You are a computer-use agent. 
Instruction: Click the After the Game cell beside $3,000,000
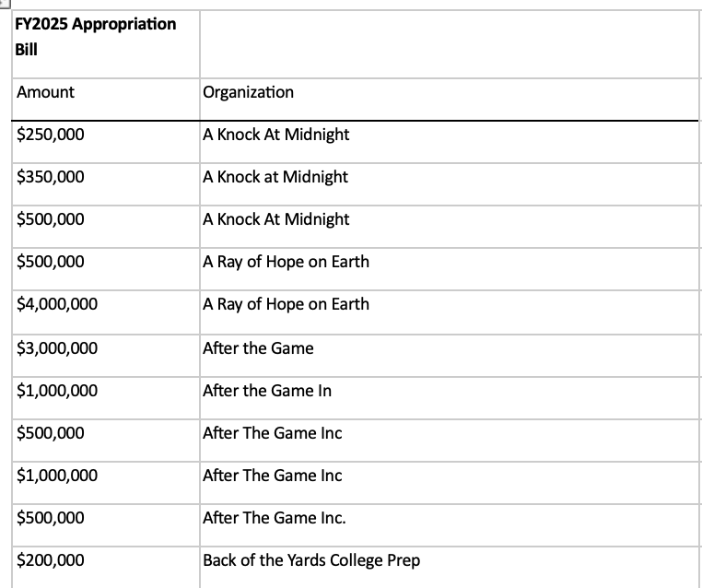(x=258, y=348)
